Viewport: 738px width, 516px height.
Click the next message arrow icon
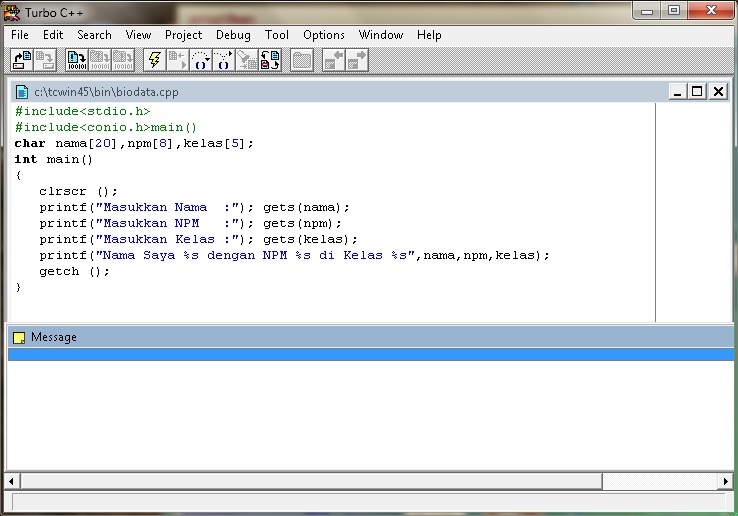[357, 60]
